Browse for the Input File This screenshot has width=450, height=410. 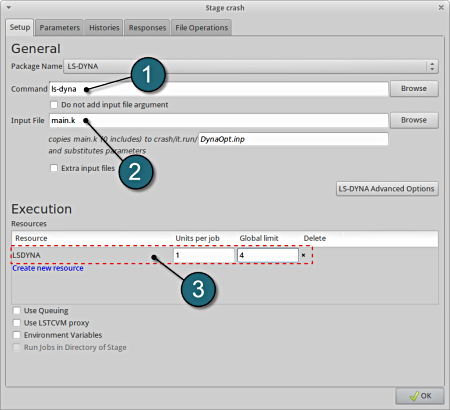click(x=414, y=120)
